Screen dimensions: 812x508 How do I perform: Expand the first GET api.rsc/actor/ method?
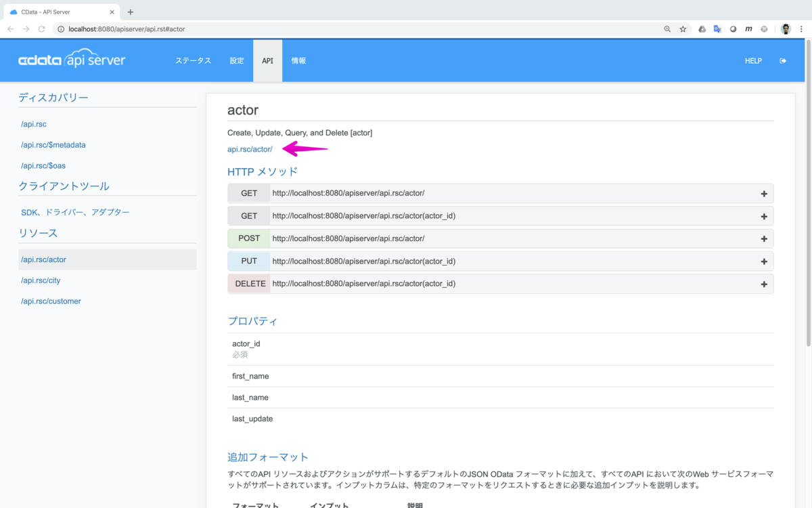[x=764, y=194]
